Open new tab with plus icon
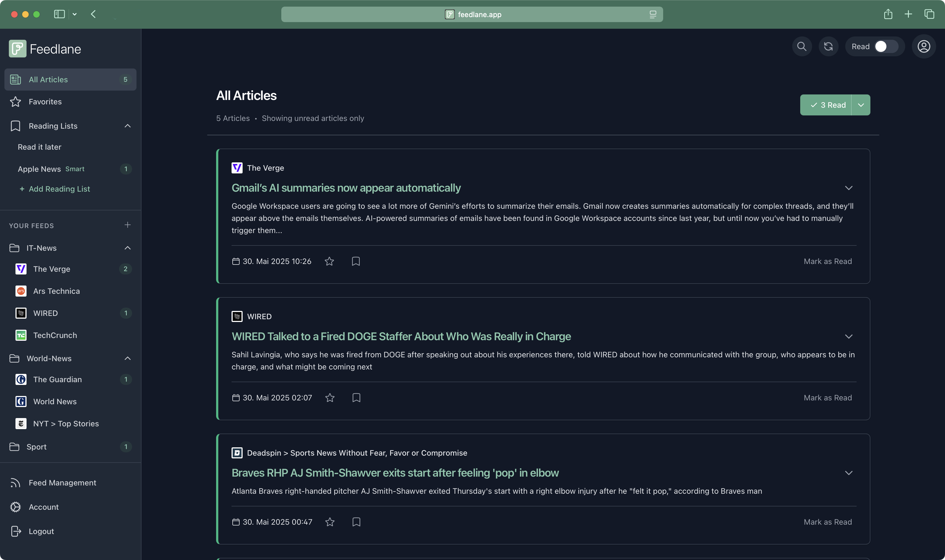 [908, 14]
